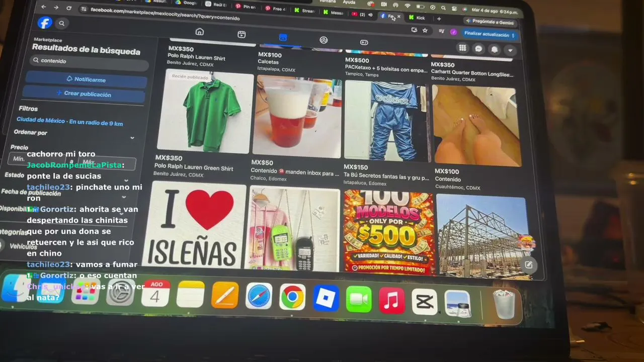Click 'Polo Ralph Lauren Green Shirt' title

click(194, 167)
